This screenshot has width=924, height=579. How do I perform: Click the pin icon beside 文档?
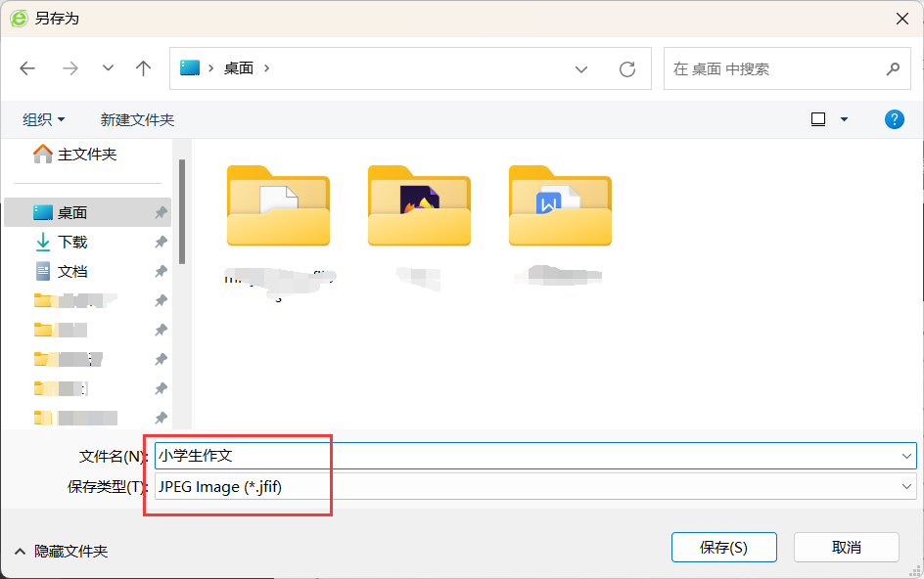(161, 272)
